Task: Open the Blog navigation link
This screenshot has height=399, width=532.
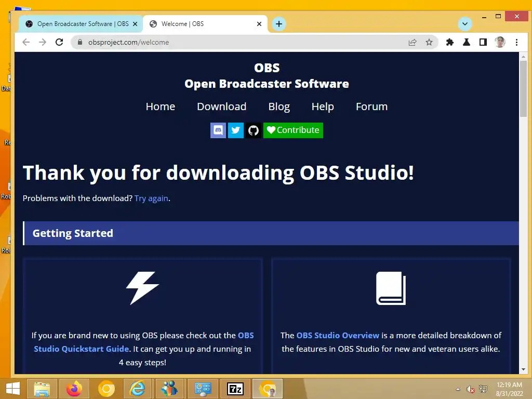Action: [x=279, y=107]
